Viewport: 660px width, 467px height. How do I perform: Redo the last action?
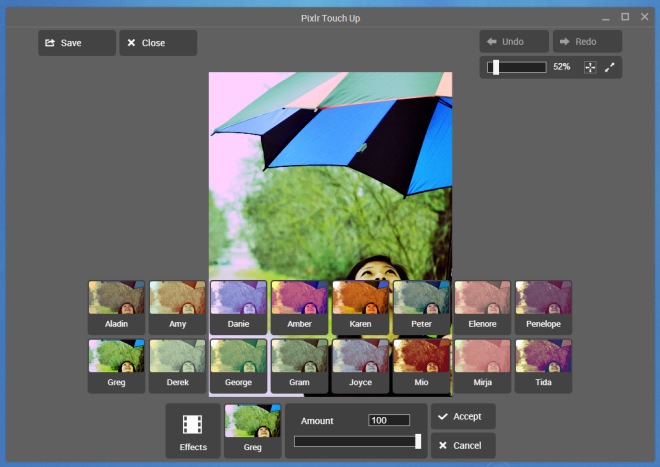(587, 42)
